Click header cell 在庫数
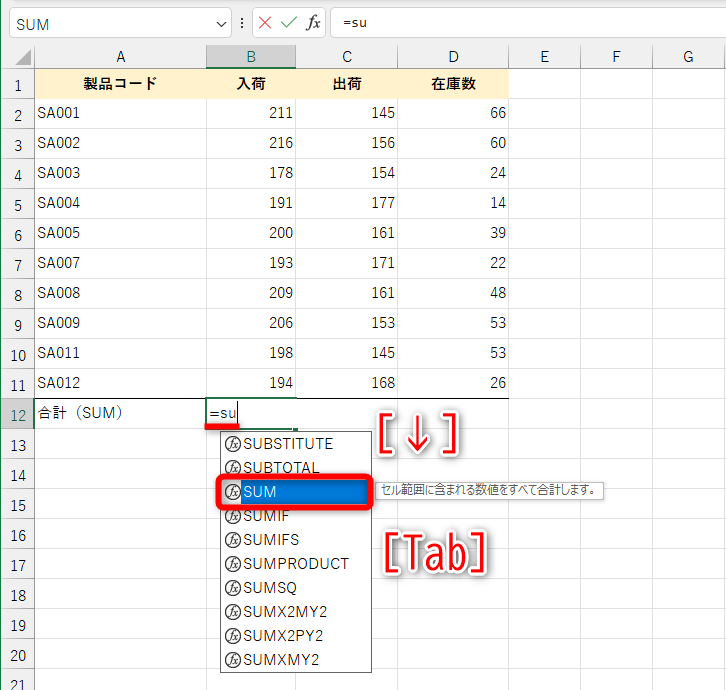 (x=453, y=84)
